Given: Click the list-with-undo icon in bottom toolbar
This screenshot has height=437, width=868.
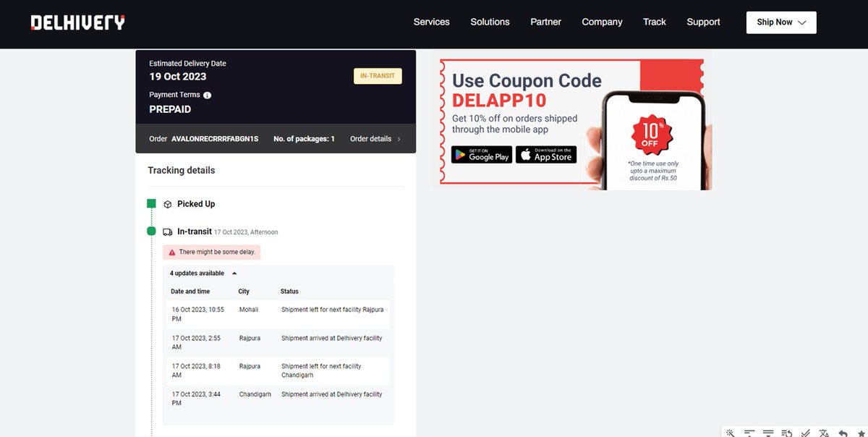Looking at the screenshot, I should click(x=787, y=433).
